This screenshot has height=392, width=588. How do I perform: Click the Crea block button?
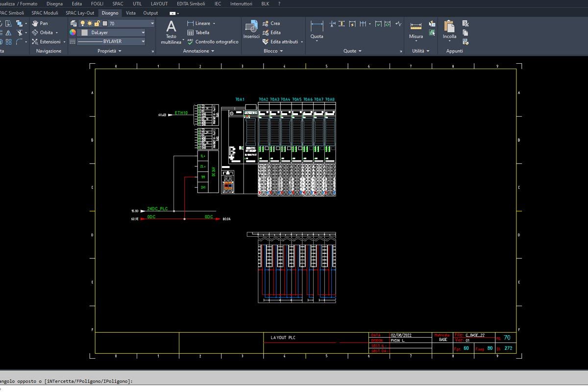[271, 23]
